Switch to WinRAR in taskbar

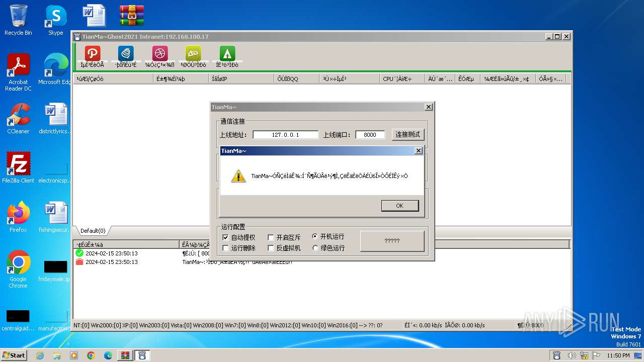tap(125, 355)
